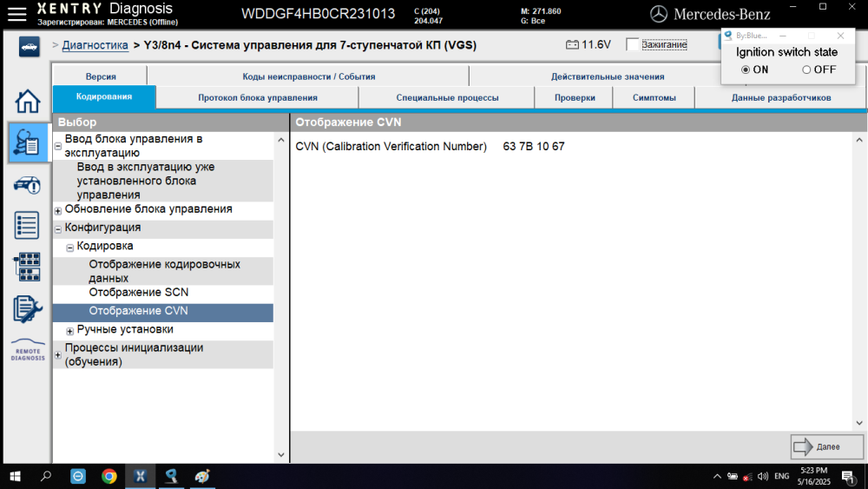Select Отображение CVN tree item

pos(163,311)
